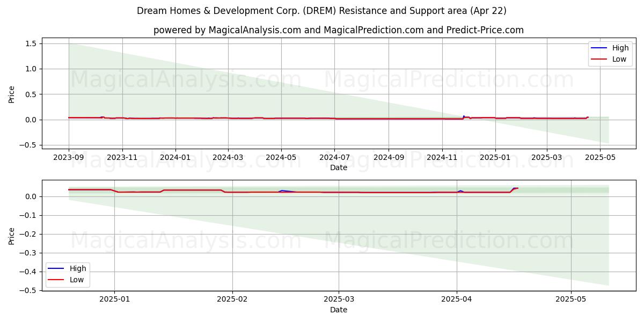Click the 2024-11 tick label on upper x-axis
The image size is (644, 322).
(442, 158)
